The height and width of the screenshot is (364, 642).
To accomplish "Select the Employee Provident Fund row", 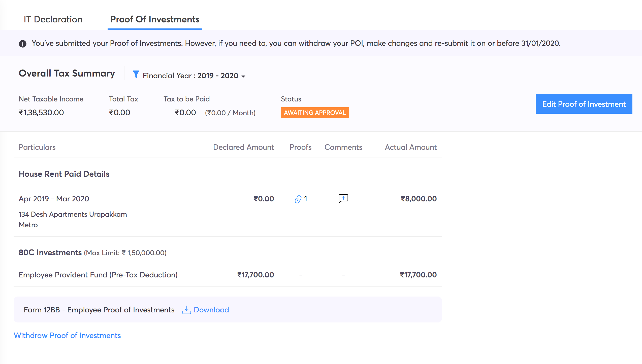I will point(98,275).
